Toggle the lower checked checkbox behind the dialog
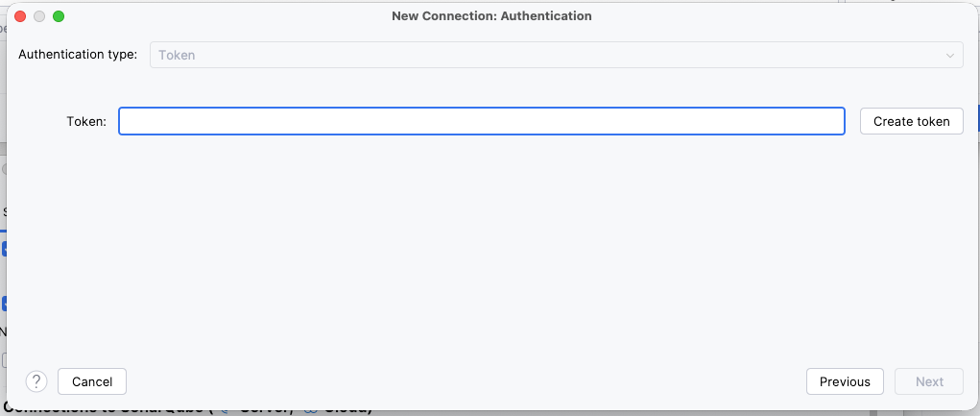980x416 pixels. click(x=4, y=304)
